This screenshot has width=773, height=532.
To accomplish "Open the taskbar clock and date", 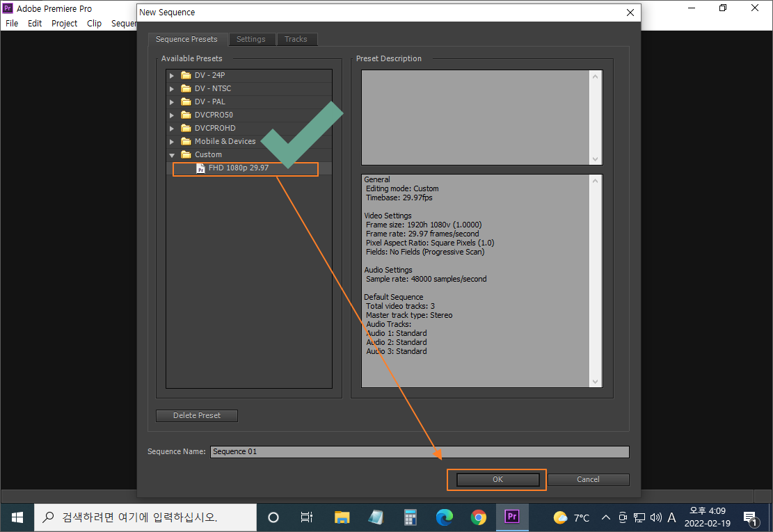I will point(708,517).
